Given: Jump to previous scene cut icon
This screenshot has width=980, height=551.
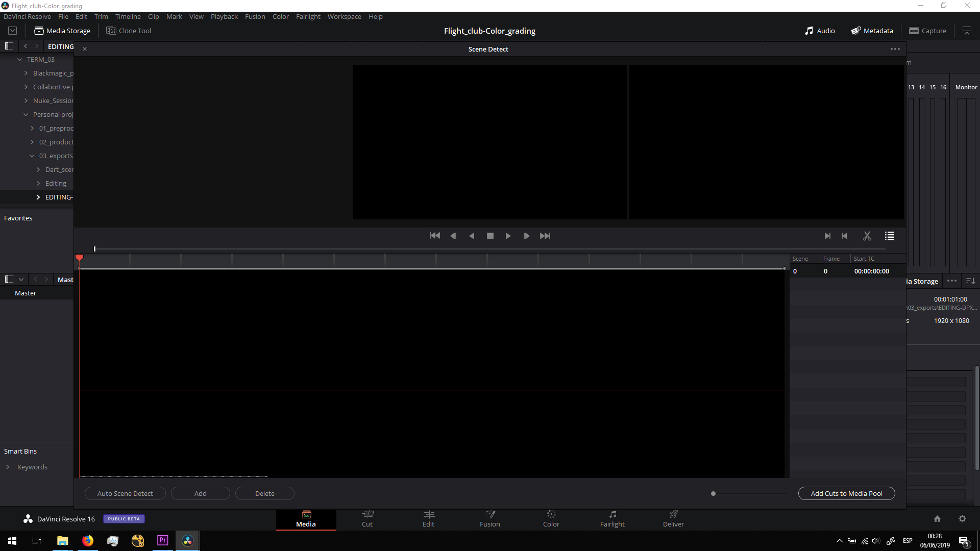Looking at the screenshot, I should click(845, 236).
